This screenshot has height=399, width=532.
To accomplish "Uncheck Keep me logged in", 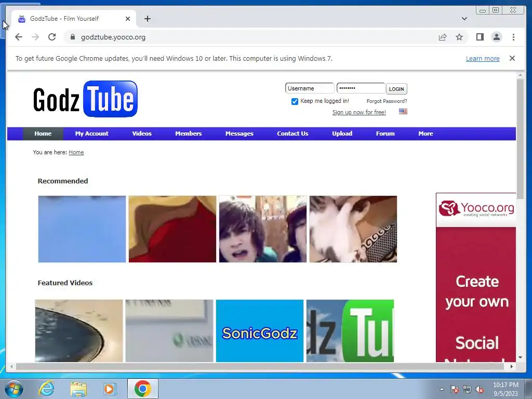I will click(x=295, y=101).
